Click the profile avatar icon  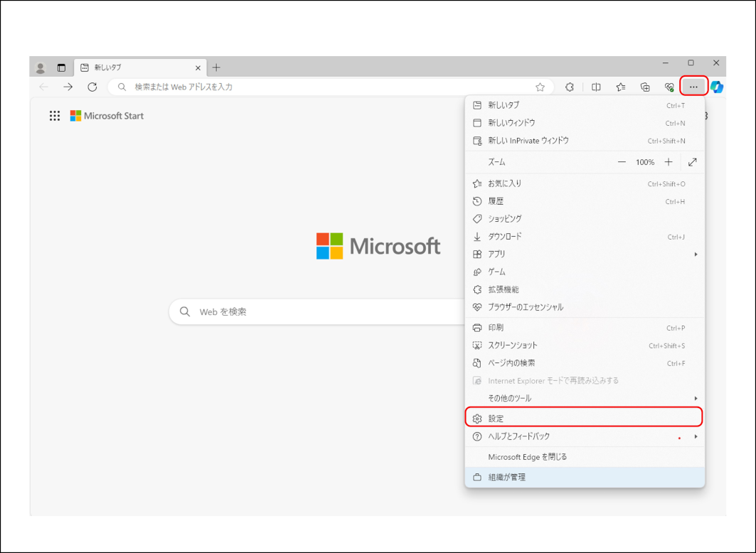(41, 68)
